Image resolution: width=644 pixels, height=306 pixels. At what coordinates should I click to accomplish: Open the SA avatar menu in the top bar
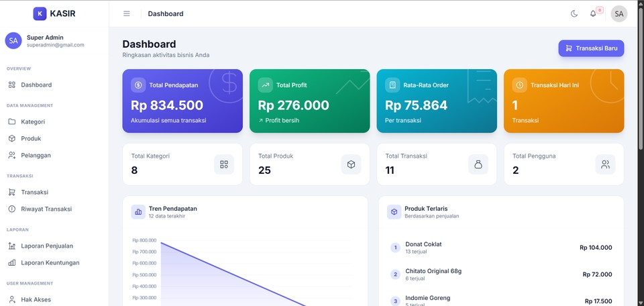pyautogui.click(x=619, y=13)
